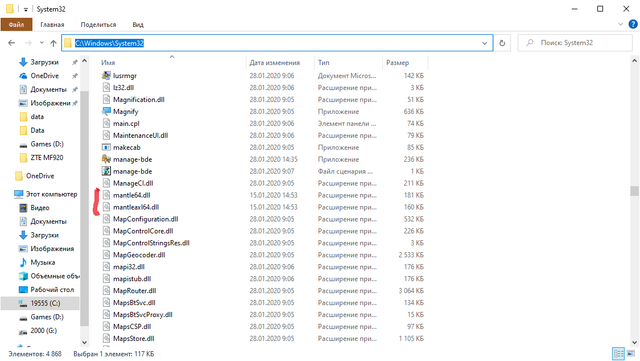Switch to large icons view layout
This screenshot has height=361, width=640.
[x=631, y=354]
